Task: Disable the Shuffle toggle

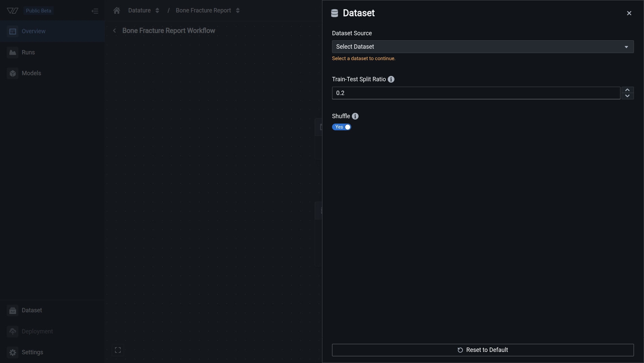Action: click(341, 127)
